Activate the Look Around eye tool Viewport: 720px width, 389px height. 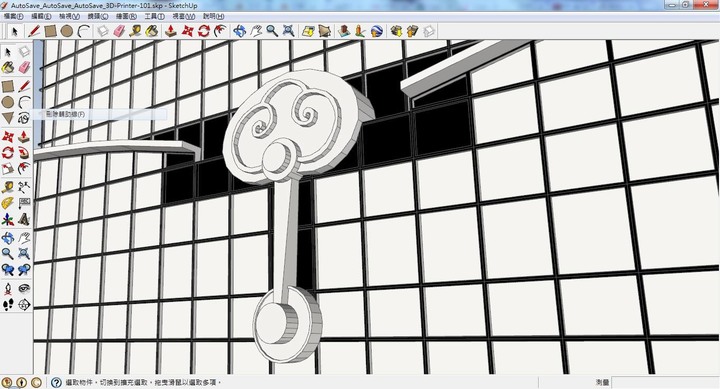point(24,289)
